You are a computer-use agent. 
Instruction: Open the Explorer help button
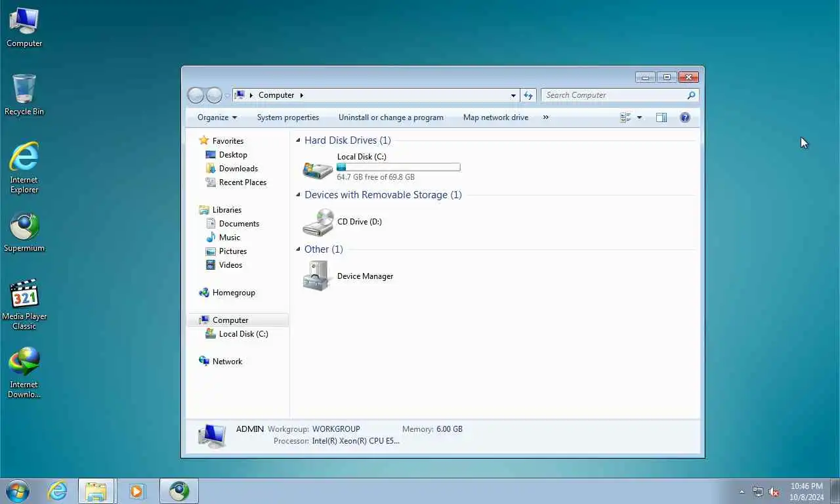685,117
